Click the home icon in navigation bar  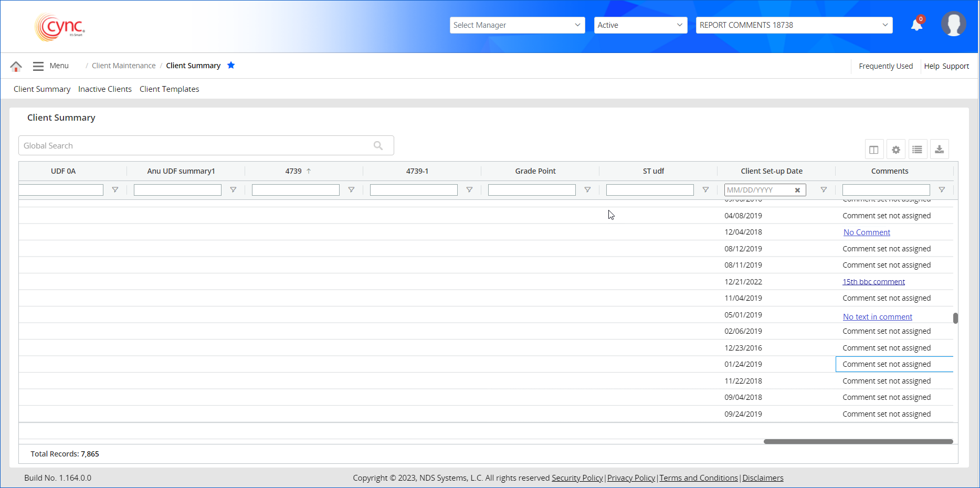(16, 66)
